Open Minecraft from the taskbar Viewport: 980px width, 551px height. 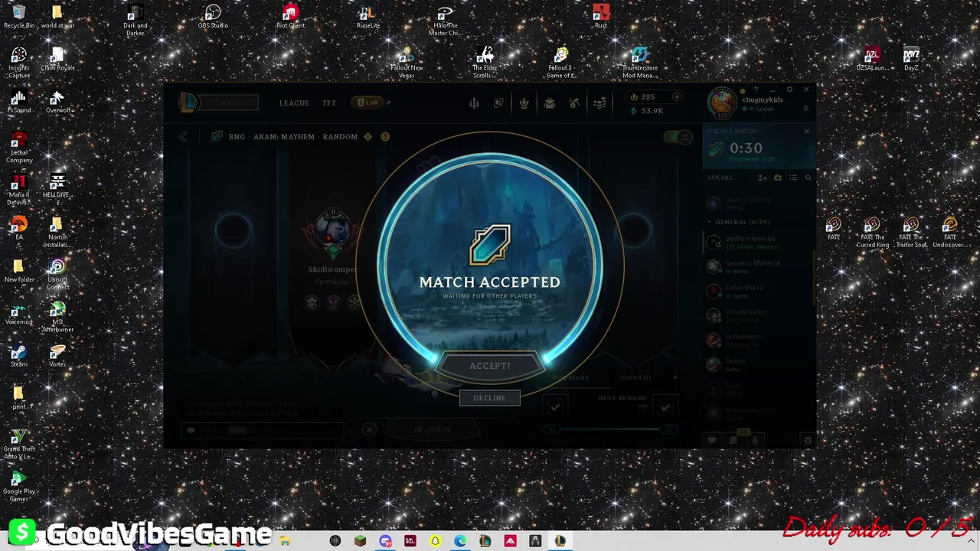coord(360,541)
